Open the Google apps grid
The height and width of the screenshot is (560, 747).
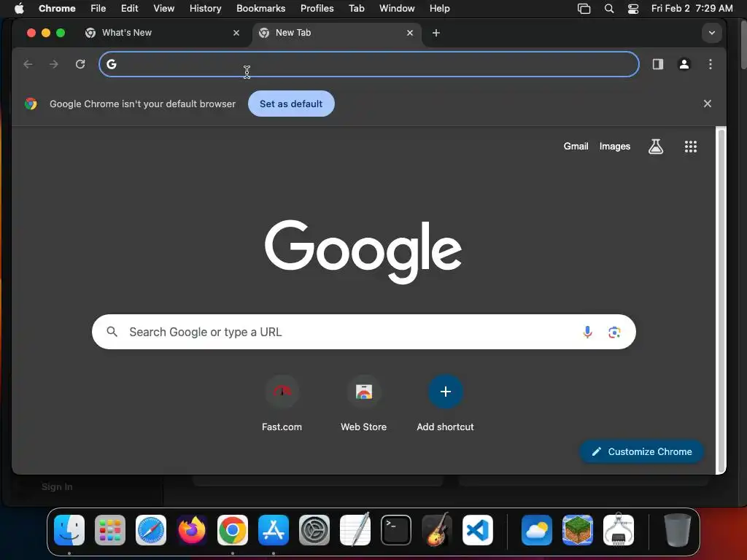click(x=691, y=147)
